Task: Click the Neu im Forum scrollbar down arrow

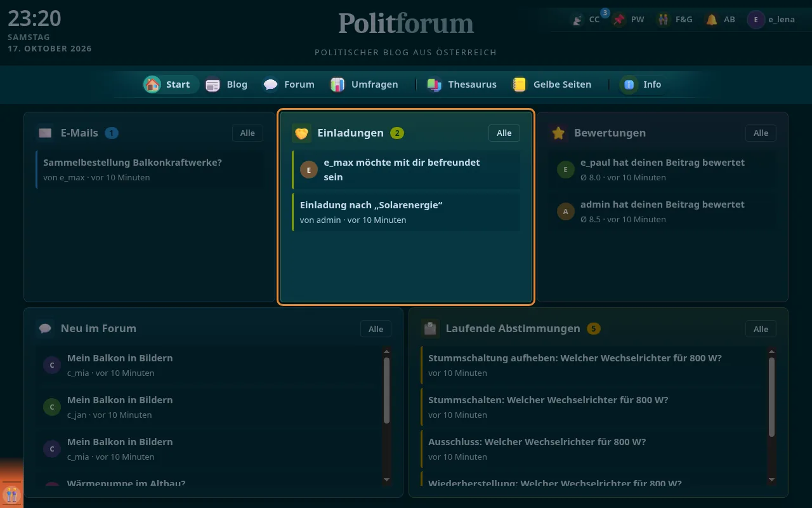Action: [386, 479]
